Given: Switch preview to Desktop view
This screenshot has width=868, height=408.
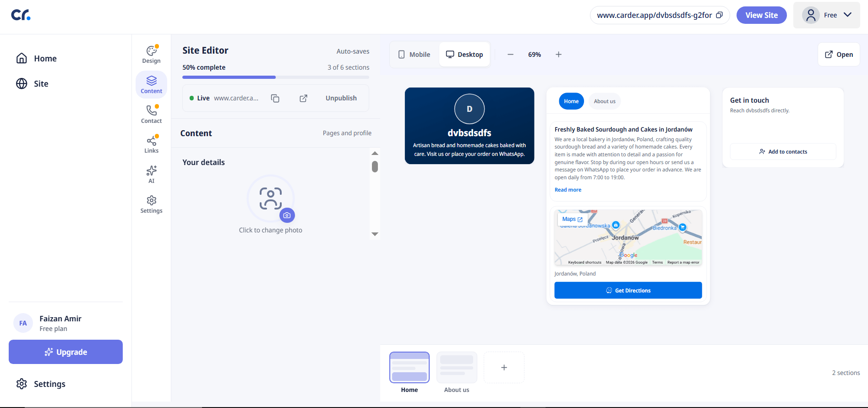Looking at the screenshot, I should [464, 55].
